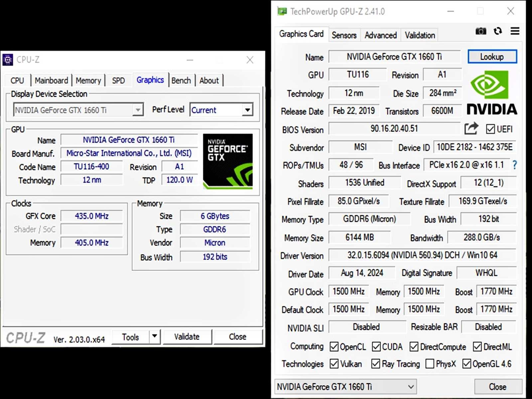This screenshot has height=399, width=532.
Task: Click the Bandwidth 288.0 GB/s value
Action: (x=482, y=237)
